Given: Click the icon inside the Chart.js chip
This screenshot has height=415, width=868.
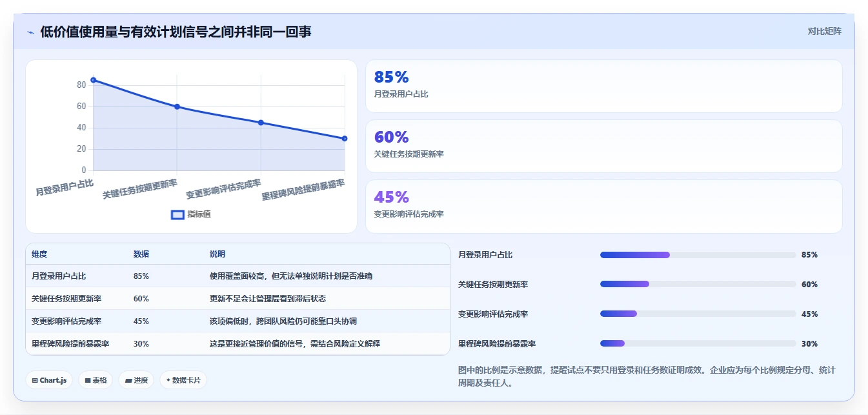Looking at the screenshot, I should point(35,381).
